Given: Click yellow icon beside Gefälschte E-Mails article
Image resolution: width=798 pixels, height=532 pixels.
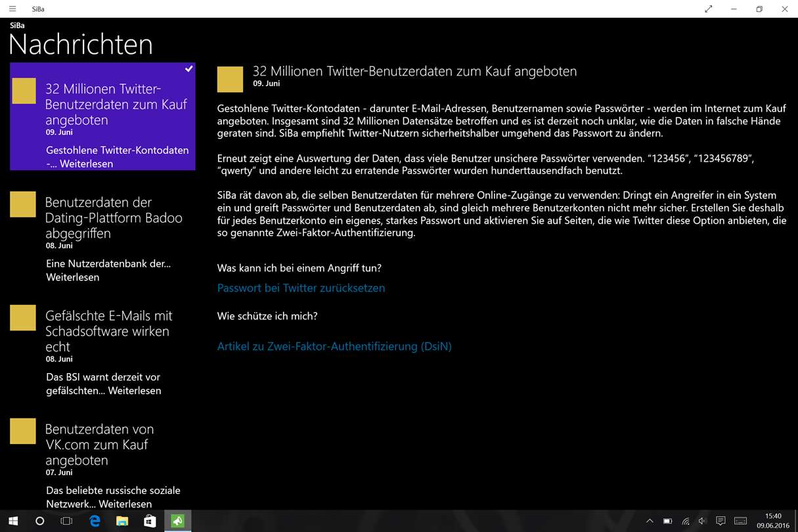Looking at the screenshot, I should [23, 319].
